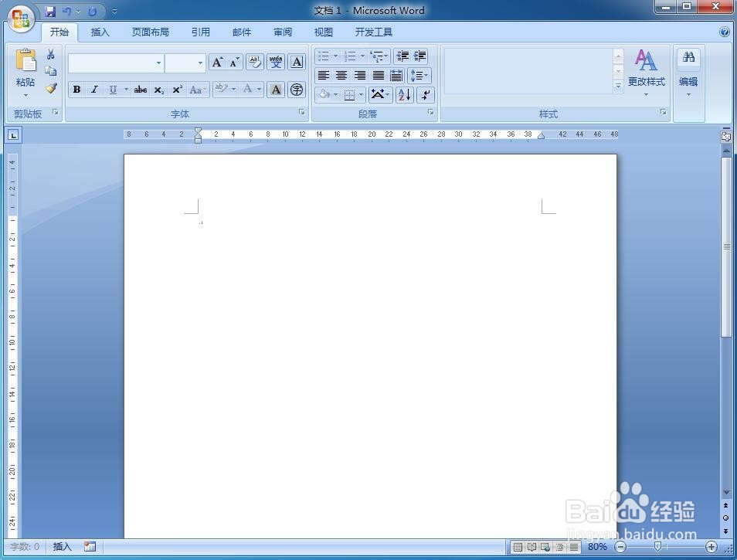Apply font color A button
Screen dimensions: 737x560
click(248, 88)
